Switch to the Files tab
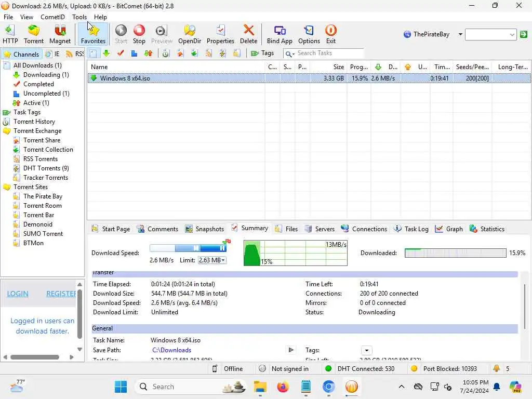This screenshot has width=532, height=399. 287,229
